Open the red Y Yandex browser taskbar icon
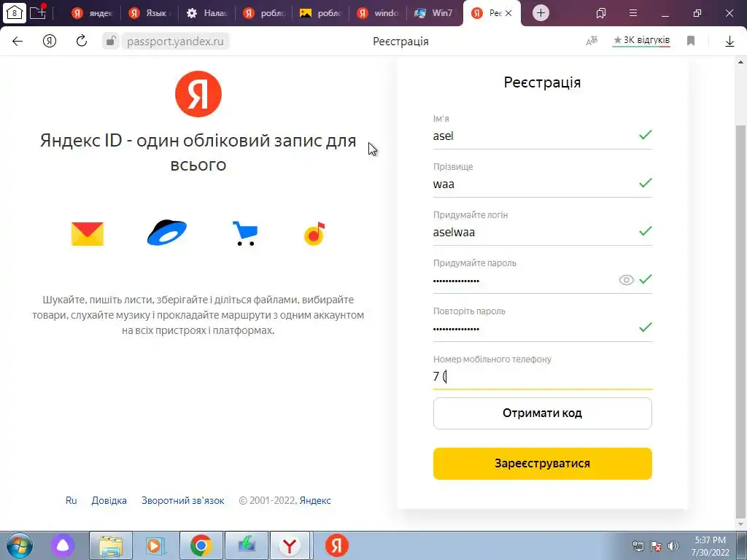 290,545
